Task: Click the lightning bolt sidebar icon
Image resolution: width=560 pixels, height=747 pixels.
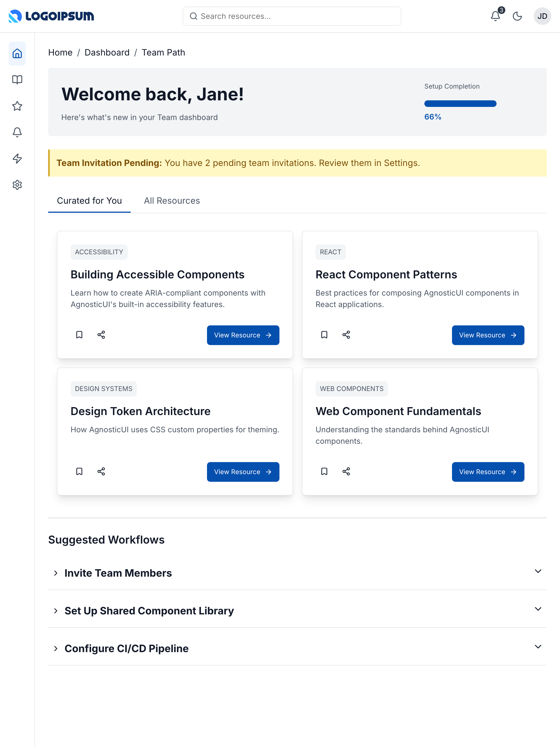Action: (17, 158)
